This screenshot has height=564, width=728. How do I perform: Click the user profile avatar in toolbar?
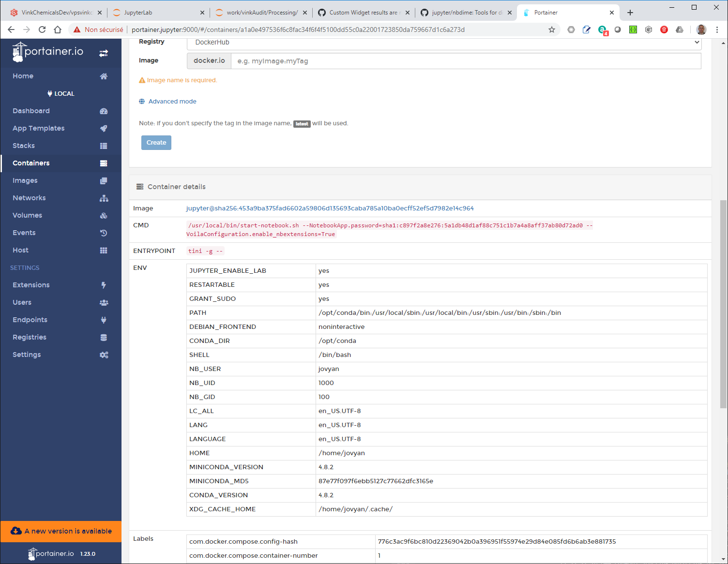pos(701,30)
